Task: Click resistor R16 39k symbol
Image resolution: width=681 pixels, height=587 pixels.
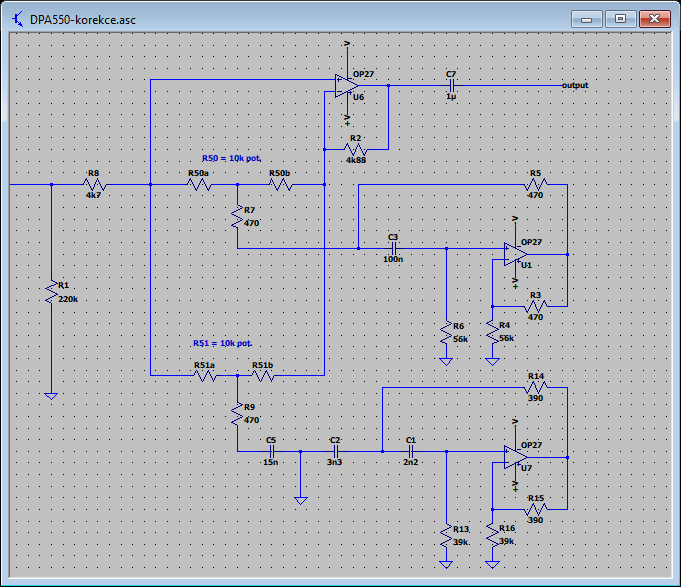Action: tap(492, 535)
